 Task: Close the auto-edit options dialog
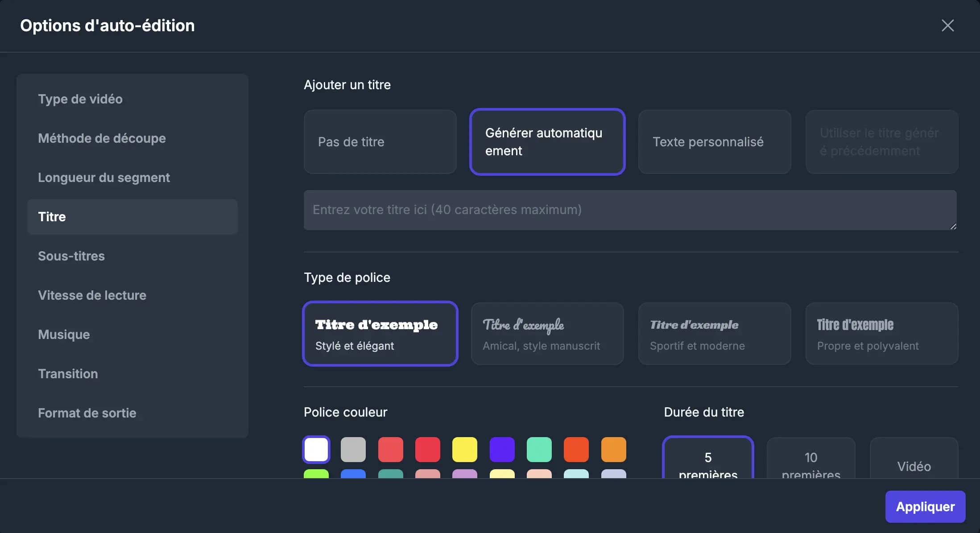[x=947, y=25]
